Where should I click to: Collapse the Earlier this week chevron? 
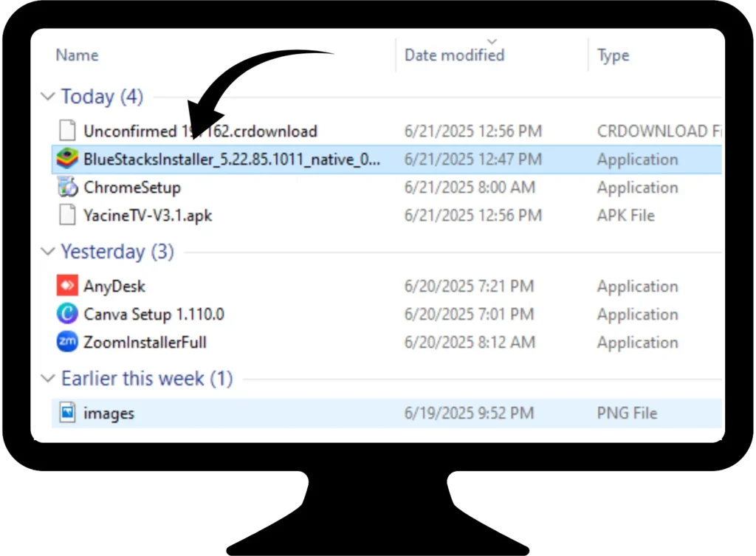[x=48, y=379]
